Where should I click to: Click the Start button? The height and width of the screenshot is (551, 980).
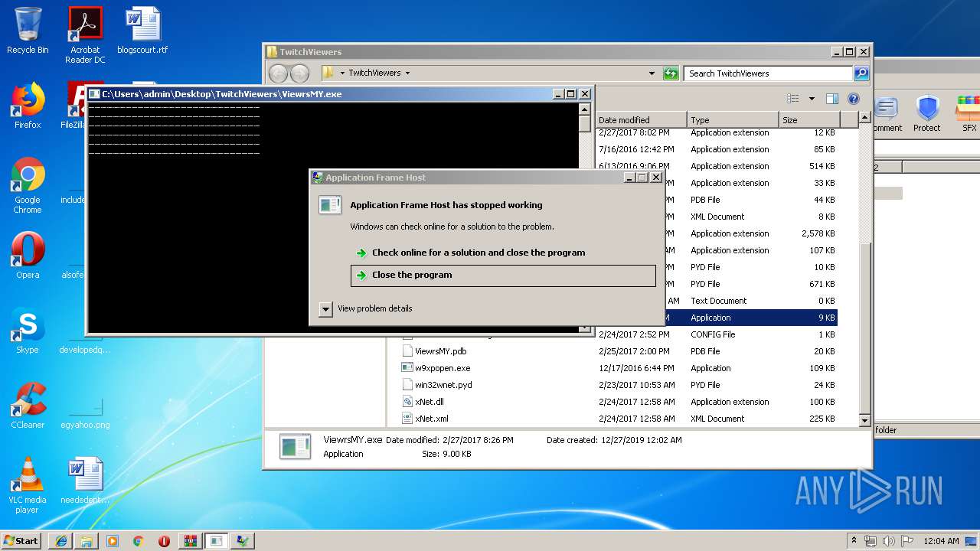point(21,540)
